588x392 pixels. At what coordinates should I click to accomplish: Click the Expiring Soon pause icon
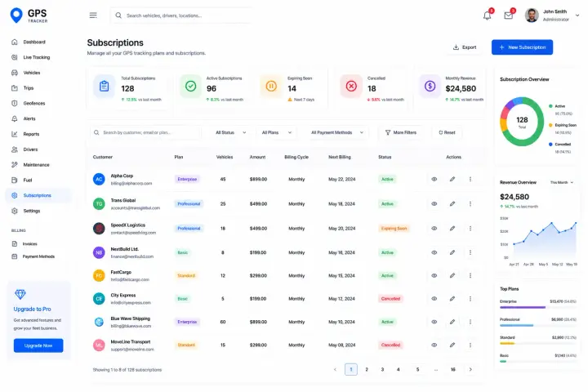coord(271,87)
